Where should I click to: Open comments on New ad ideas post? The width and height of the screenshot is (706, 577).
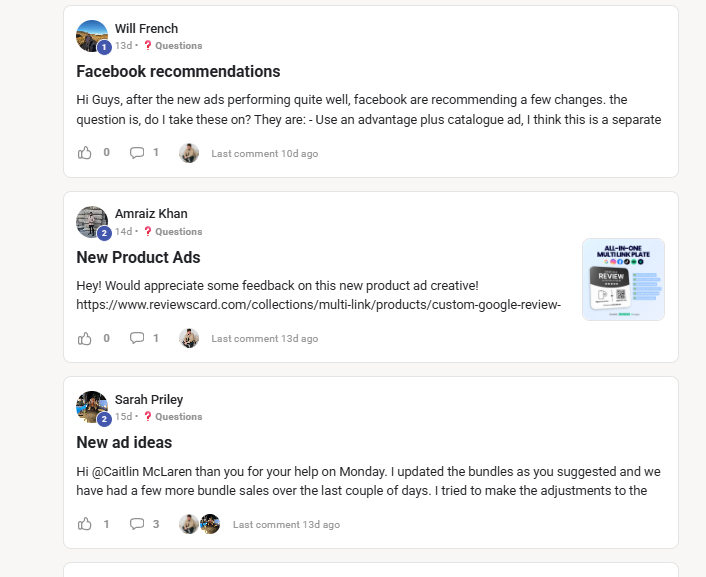pyautogui.click(x=137, y=523)
